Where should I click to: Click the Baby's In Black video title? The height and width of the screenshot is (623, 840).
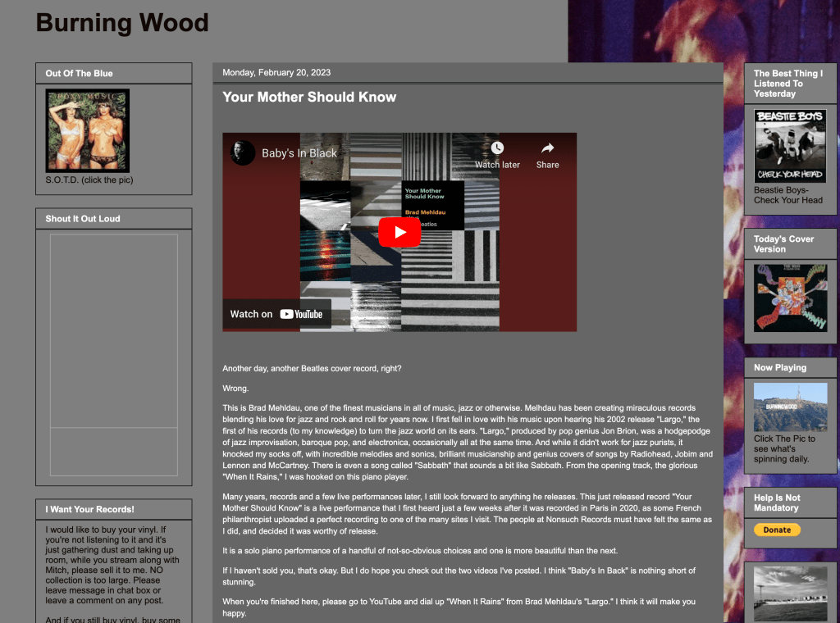click(299, 153)
